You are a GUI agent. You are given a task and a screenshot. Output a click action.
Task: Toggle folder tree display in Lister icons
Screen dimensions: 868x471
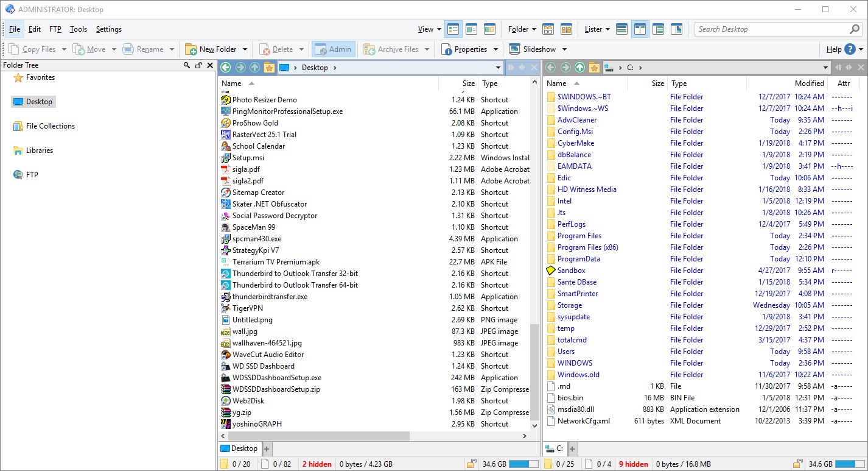[x=658, y=29]
